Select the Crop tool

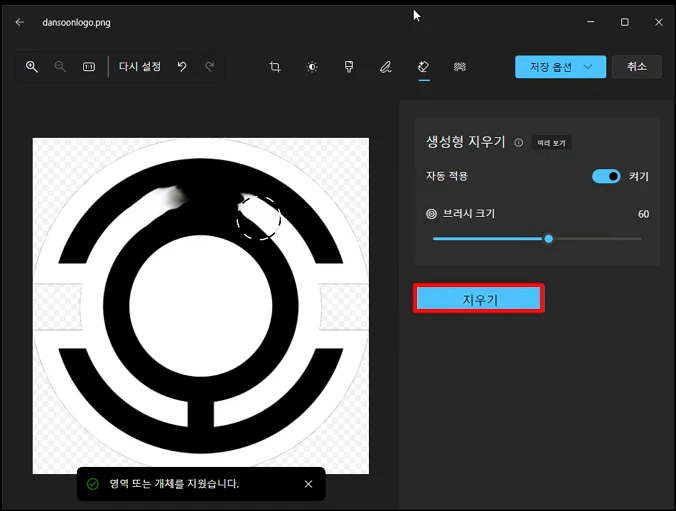click(x=275, y=67)
